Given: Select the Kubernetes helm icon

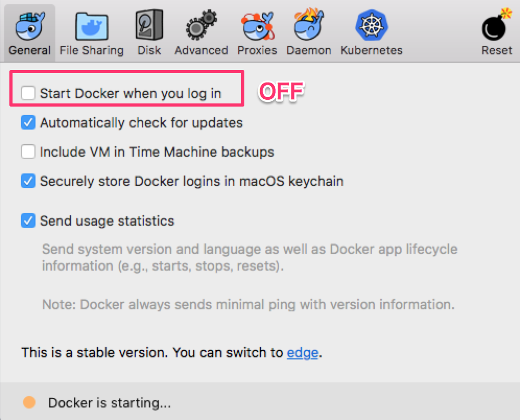Looking at the screenshot, I should (x=371, y=26).
